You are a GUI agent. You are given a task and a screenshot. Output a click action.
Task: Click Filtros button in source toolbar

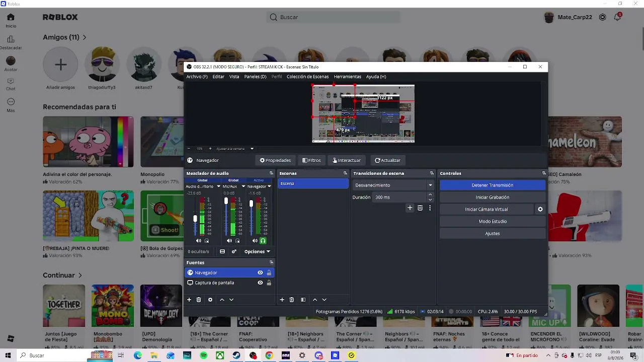tap(311, 160)
